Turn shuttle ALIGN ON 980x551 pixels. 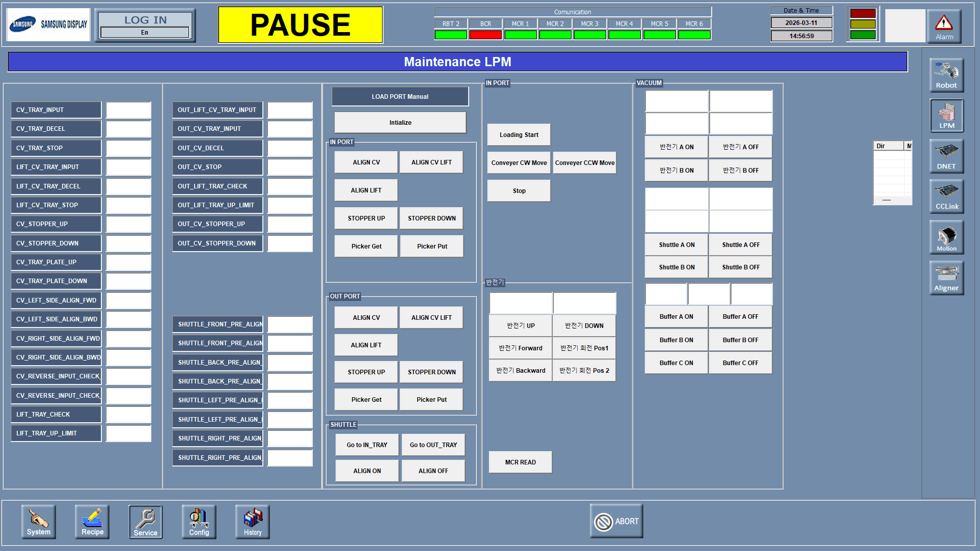click(367, 471)
